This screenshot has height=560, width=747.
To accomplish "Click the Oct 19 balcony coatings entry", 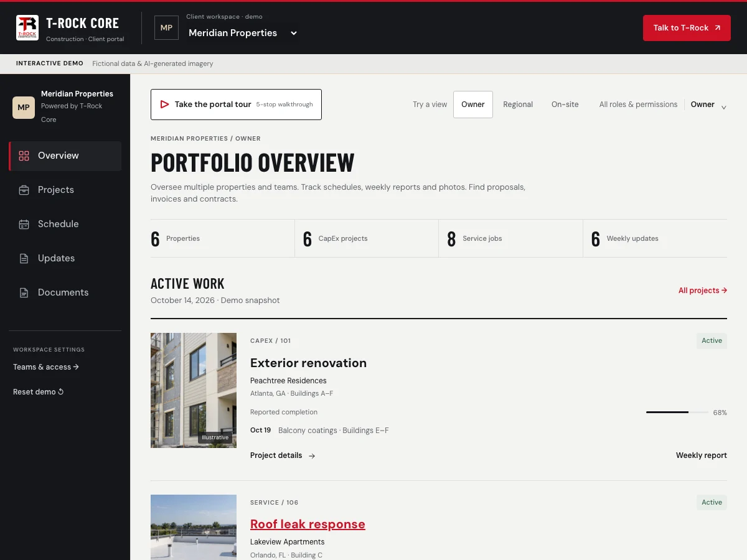I will coord(319,431).
